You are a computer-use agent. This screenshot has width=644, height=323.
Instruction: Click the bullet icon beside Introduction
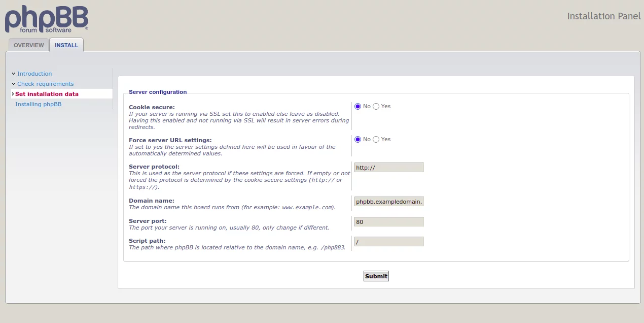coord(14,74)
